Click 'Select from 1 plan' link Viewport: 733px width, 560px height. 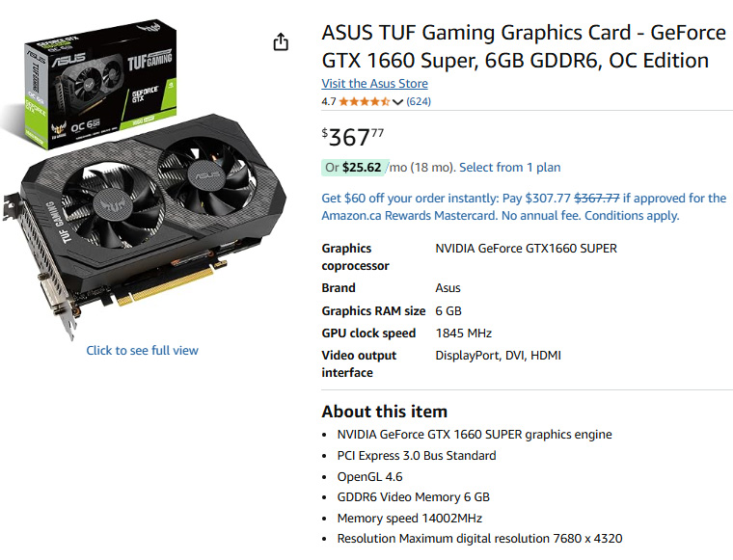(x=509, y=167)
